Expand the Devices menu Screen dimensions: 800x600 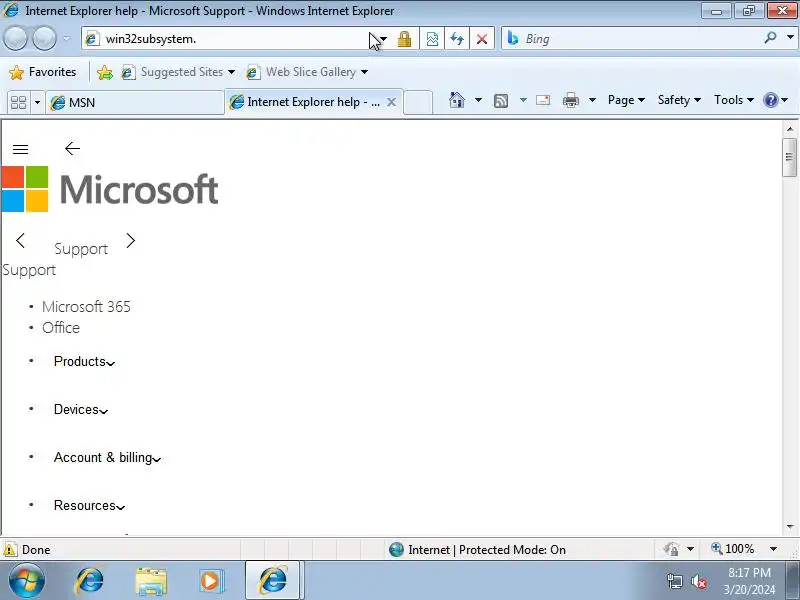pyautogui.click(x=81, y=409)
